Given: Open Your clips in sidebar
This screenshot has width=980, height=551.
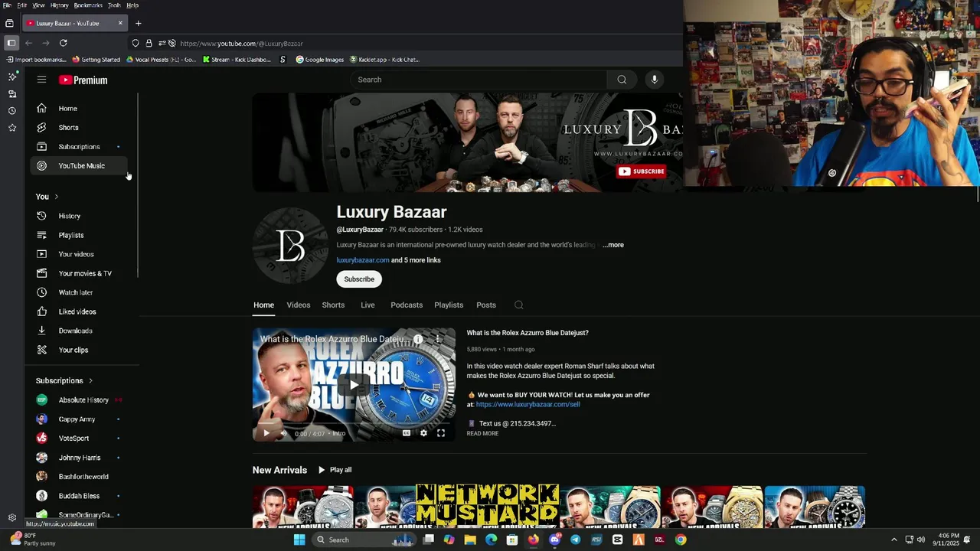Looking at the screenshot, I should 80,350.
